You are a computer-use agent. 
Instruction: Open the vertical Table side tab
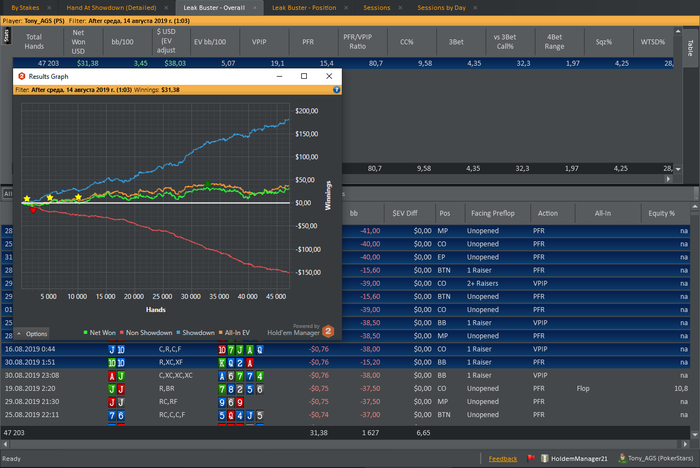(690, 47)
